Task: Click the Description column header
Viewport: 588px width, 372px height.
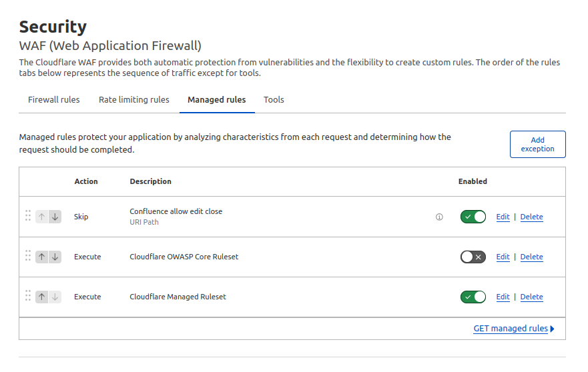Action: [x=150, y=181]
